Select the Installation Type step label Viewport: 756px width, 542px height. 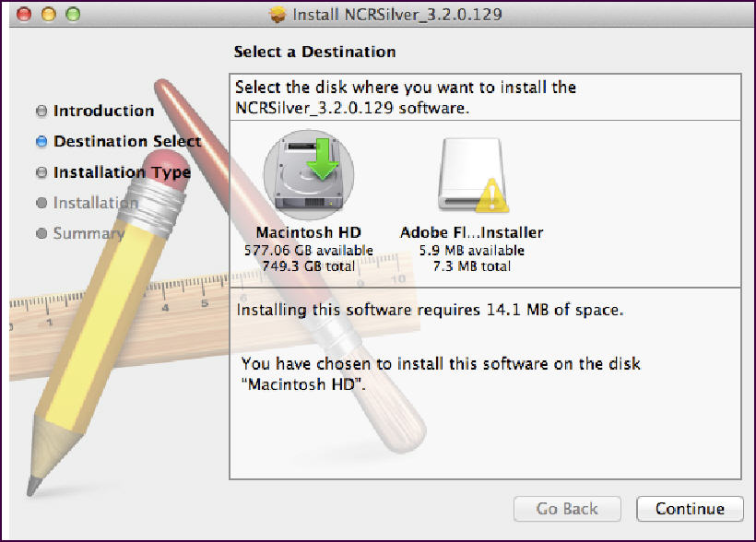[122, 172]
